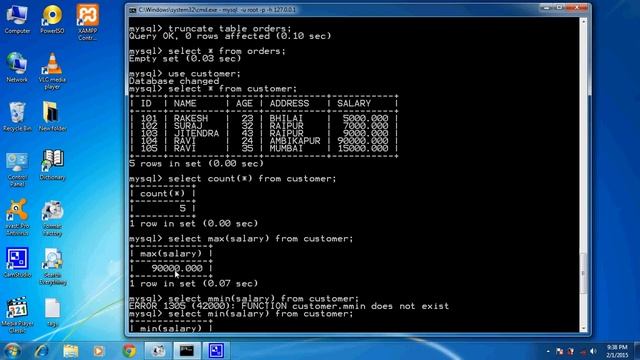The width and height of the screenshot is (640, 360).
Task: Click the ADDRESS column header
Action: (x=289, y=104)
